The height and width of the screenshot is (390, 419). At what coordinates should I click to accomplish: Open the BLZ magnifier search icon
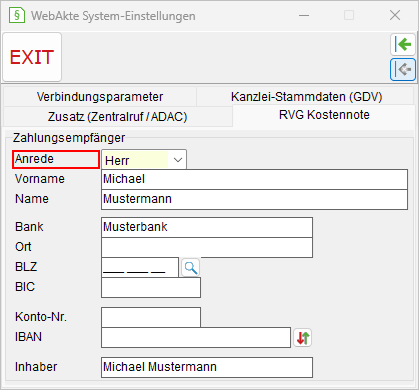(x=191, y=268)
